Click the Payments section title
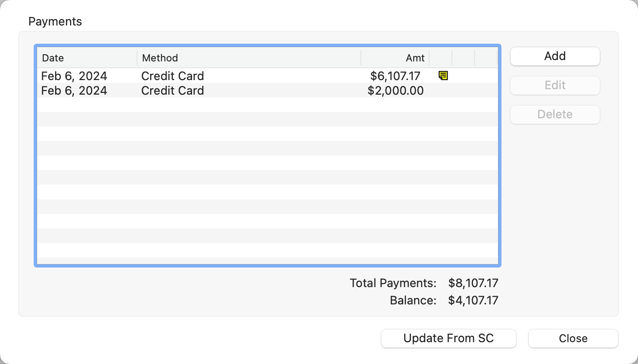The width and height of the screenshot is (638, 364). pos(55,21)
